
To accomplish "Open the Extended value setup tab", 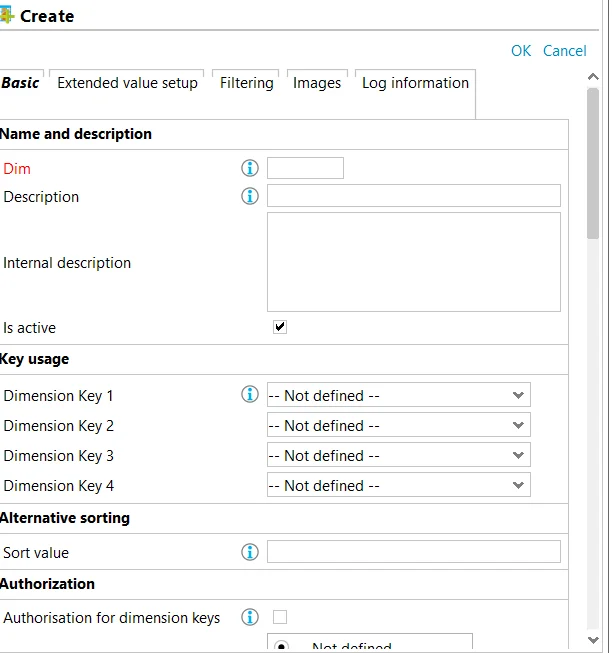I will [x=127, y=83].
